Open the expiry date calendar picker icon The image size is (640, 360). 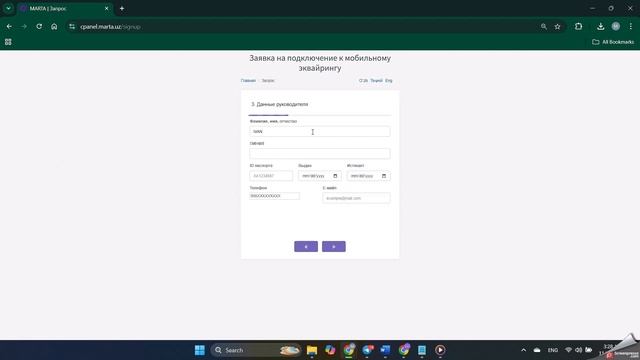384,176
